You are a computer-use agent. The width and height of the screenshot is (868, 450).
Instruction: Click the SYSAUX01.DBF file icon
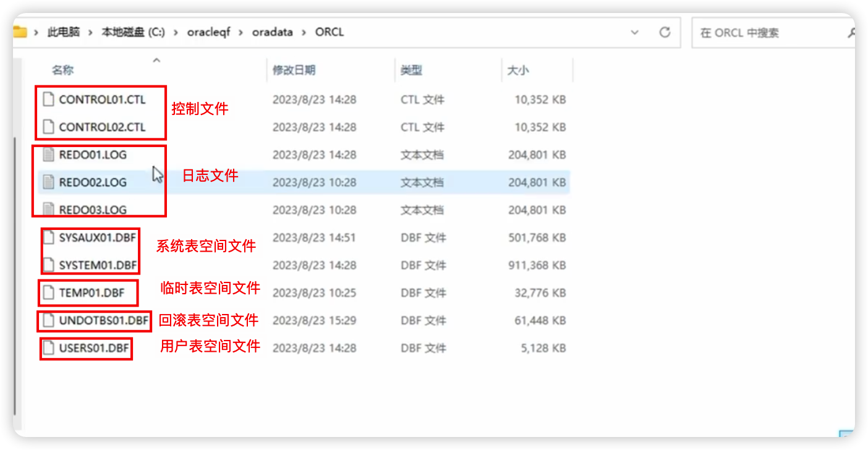(48, 238)
